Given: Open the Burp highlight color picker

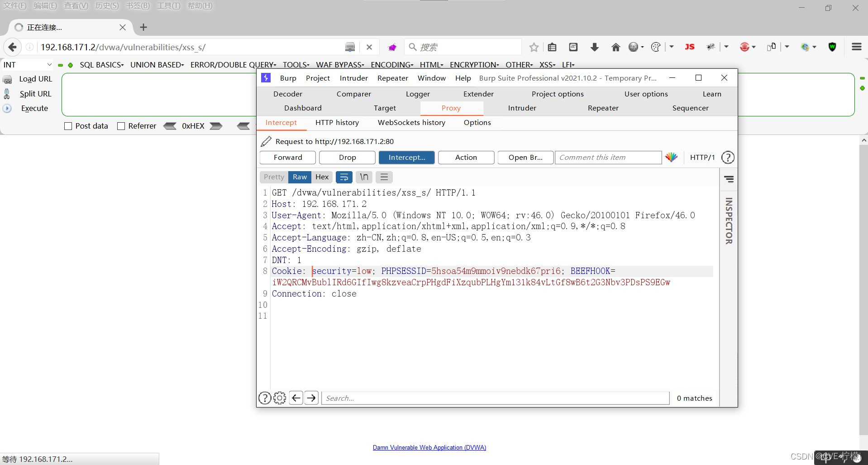Looking at the screenshot, I should click(x=672, y=157).
